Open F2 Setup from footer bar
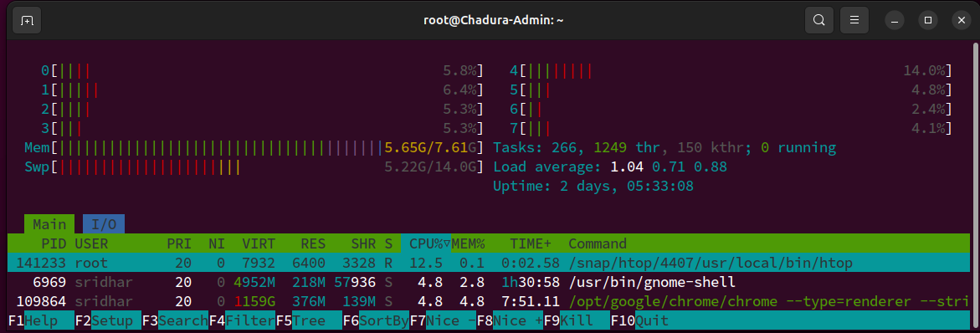980x333 pixels. 108,321
